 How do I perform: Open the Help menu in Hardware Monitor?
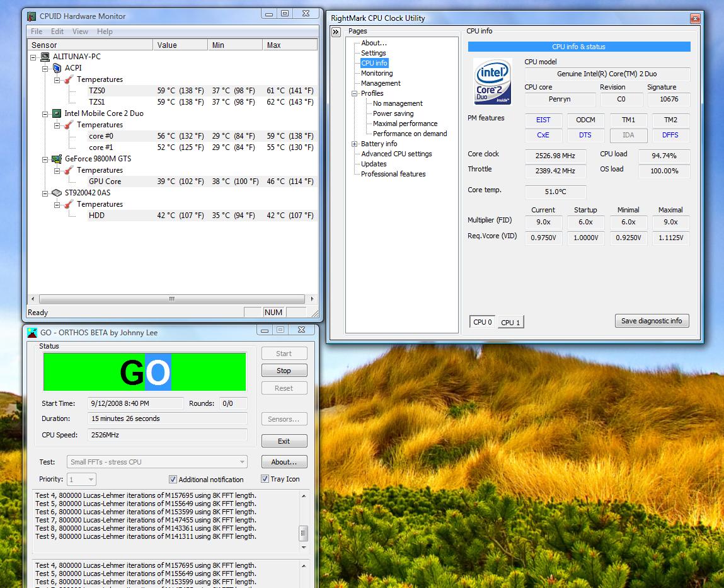click(x=105, y=32)
